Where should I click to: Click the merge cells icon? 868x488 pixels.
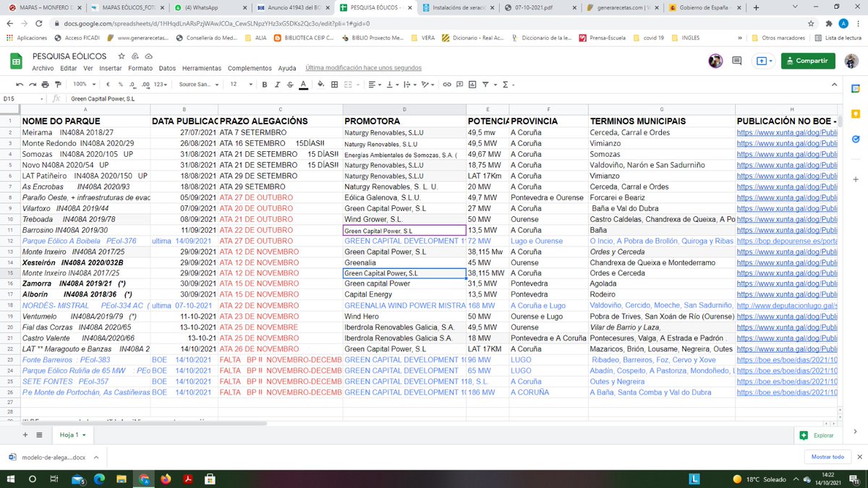[x=348, y=85]
